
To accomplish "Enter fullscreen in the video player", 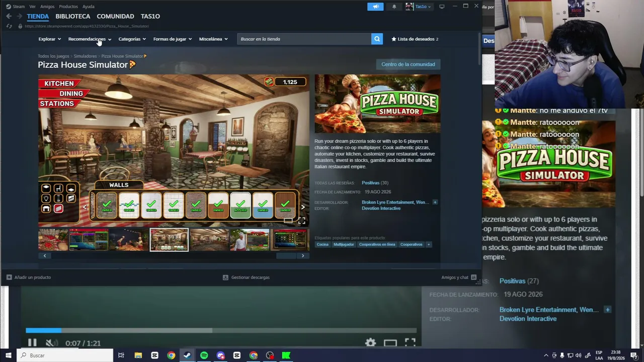I will (410, 343).
